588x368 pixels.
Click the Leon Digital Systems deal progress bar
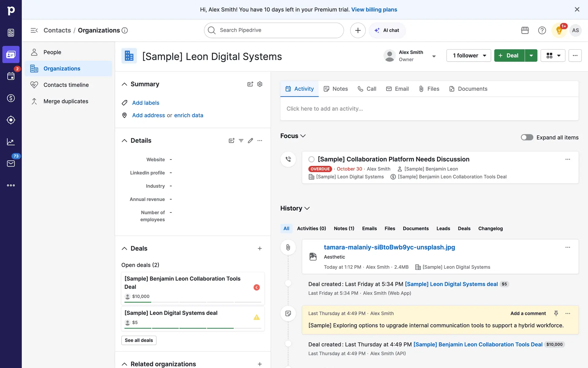[193, 328]
